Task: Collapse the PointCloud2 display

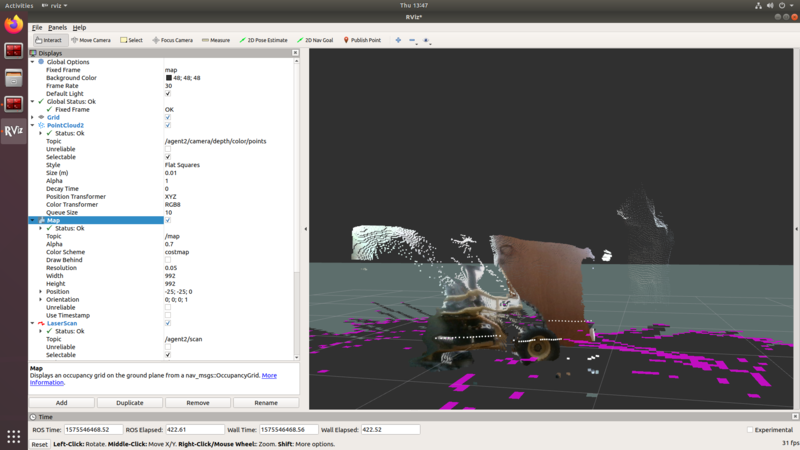Action: click(x=32, y=125)
